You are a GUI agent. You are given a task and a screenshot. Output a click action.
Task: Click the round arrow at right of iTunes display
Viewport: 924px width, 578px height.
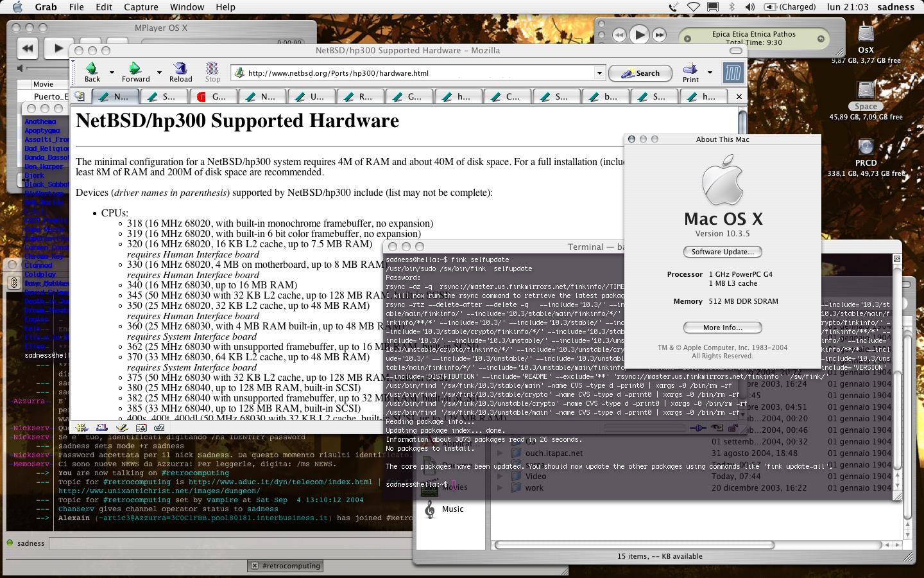(821, 39)
